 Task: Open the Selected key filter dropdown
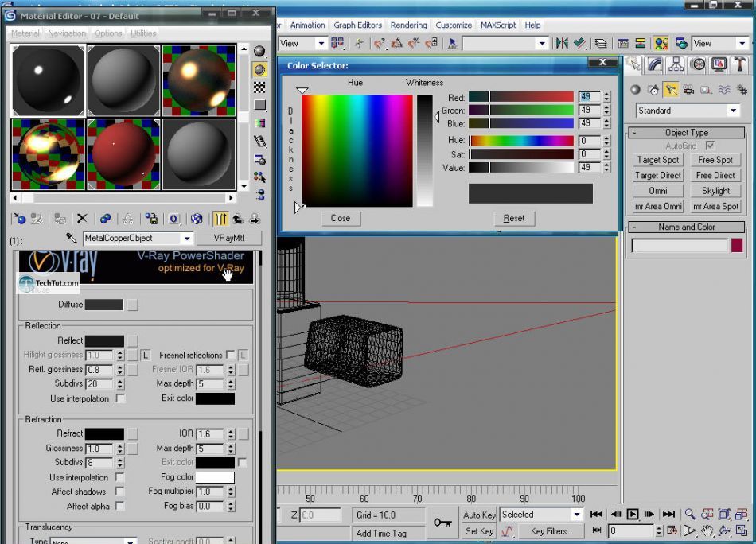coord(577,515)
